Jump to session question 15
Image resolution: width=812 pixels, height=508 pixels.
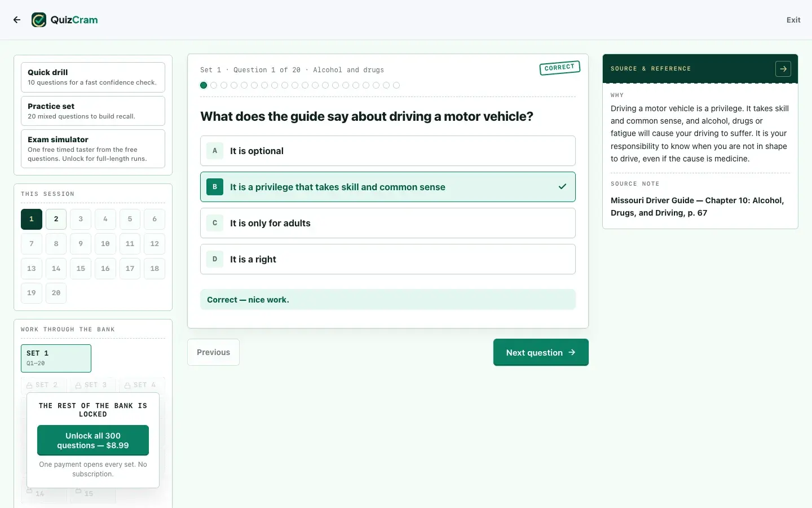(81, 269)
